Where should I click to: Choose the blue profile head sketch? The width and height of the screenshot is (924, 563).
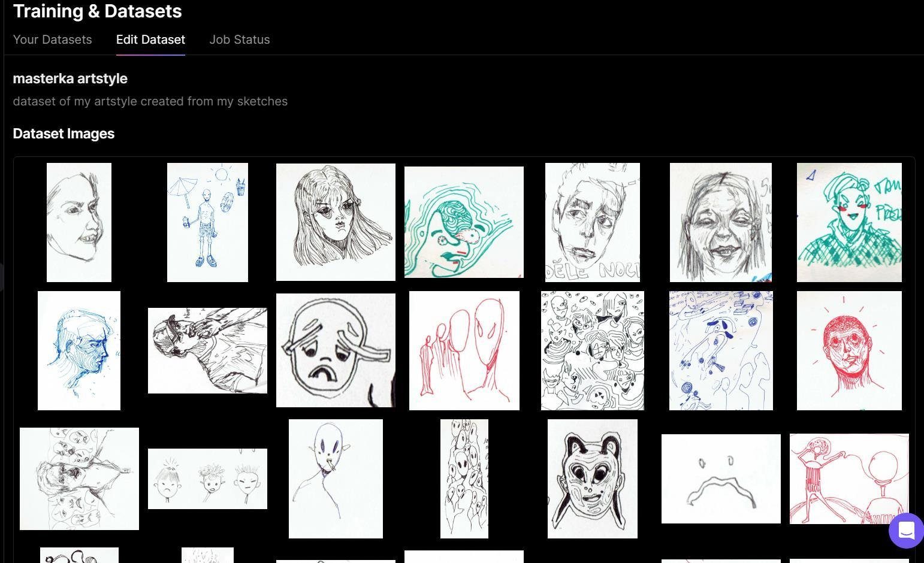pos(79,351)
